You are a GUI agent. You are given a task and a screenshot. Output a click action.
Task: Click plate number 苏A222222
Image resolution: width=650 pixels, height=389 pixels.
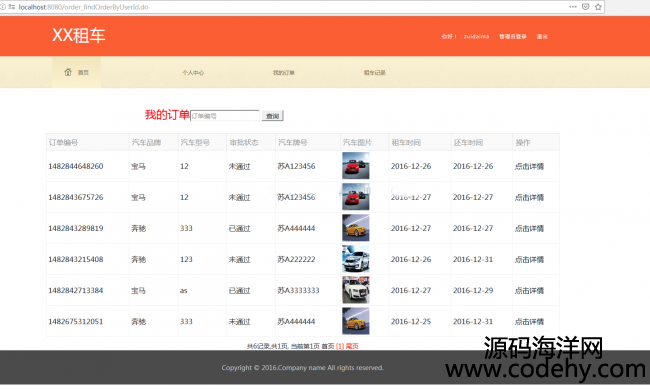click(x=296, y=260)
